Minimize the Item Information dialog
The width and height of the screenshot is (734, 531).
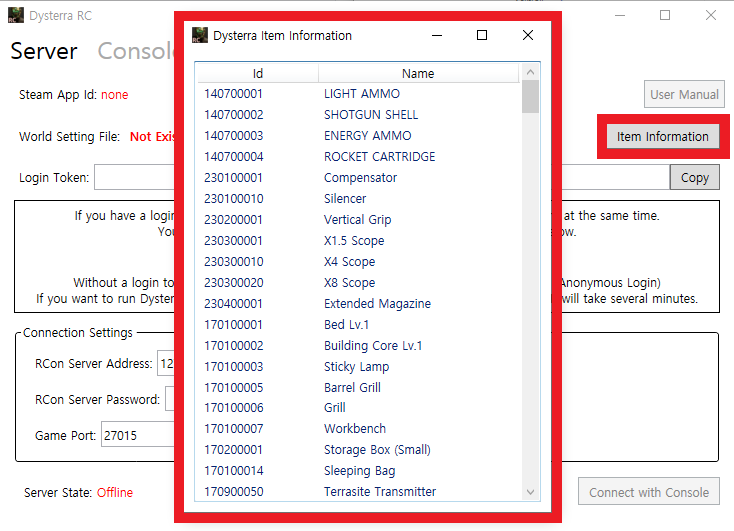437,36
